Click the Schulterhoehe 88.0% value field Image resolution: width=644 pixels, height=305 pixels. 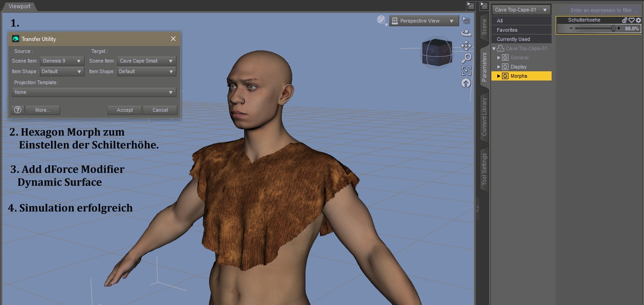pos(632,29)
